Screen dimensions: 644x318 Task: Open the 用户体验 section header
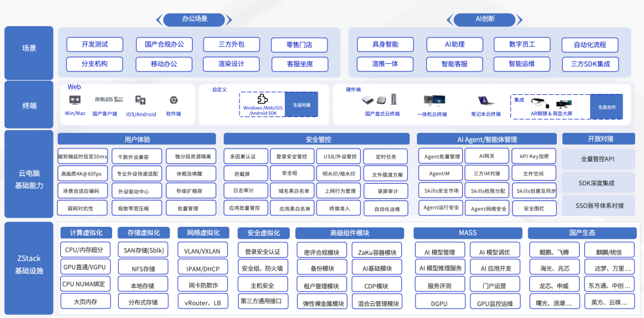pos(137,139)
